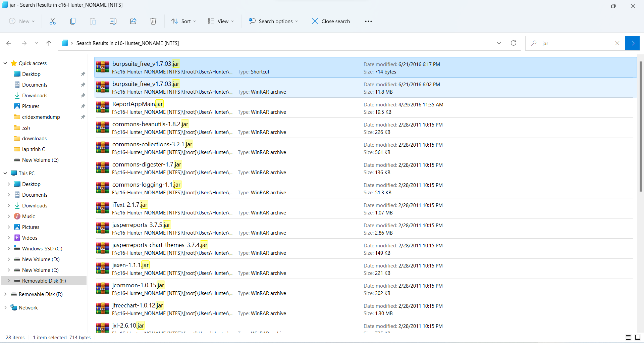Open cridexmemdump folder
This screenshot has width=644, height=343.
coord(41,117)
